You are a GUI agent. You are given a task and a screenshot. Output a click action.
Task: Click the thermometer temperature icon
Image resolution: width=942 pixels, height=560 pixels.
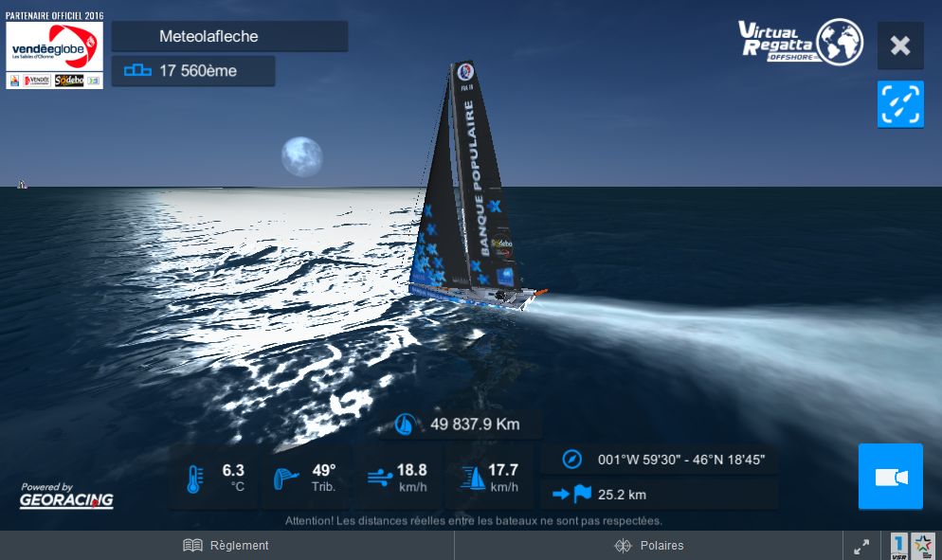[195, 479]
